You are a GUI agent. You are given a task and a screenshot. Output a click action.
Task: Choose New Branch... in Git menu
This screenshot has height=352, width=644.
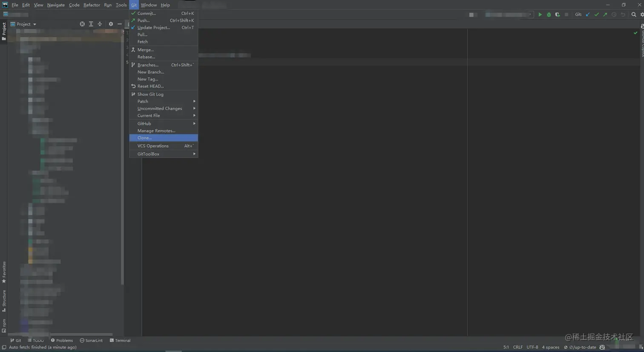click(x=164, y=72)
